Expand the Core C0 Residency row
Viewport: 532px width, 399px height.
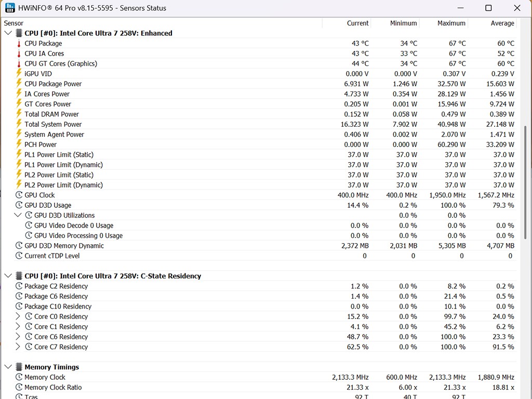18,316
